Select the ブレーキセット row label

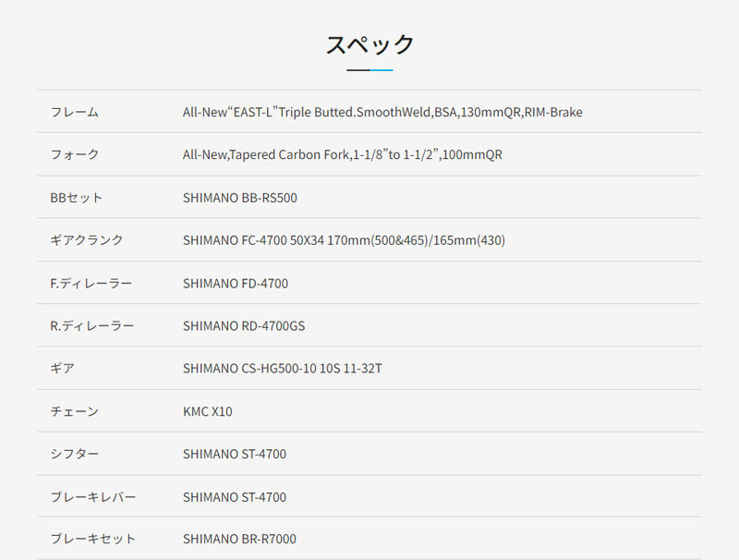click(93, 539)
